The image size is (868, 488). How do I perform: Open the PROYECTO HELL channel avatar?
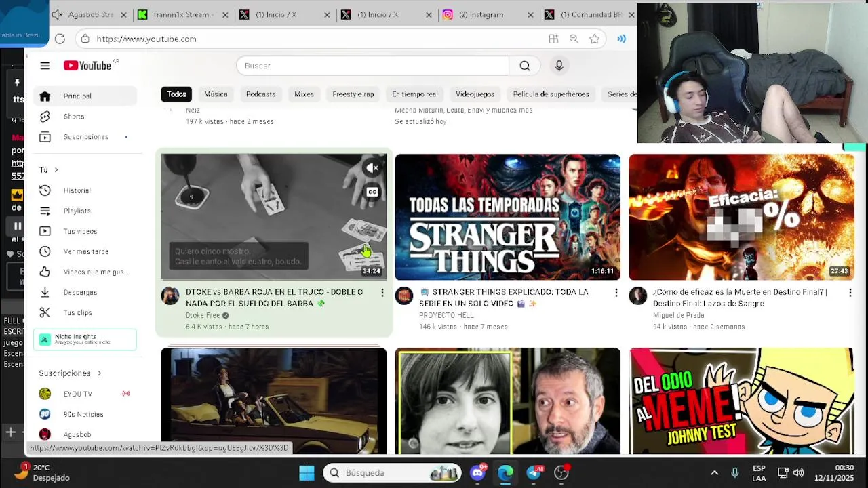pyautogui.click(x=404, y=296)
